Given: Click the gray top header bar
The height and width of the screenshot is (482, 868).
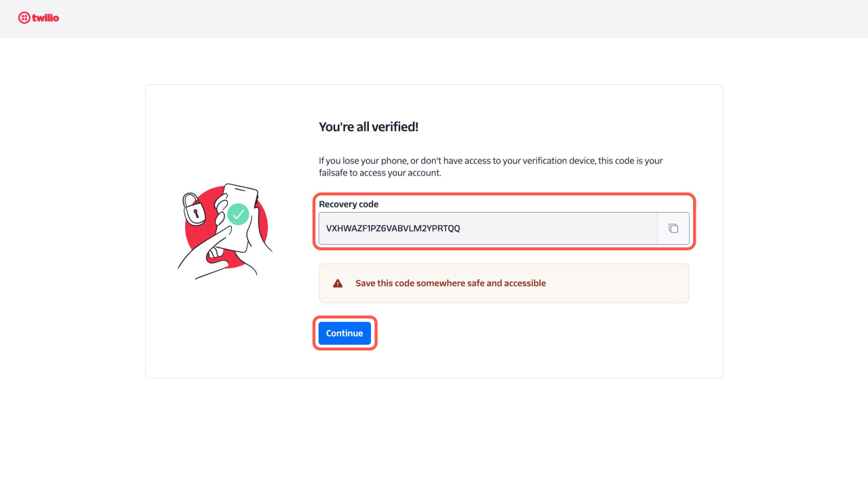Looking at the screenshot, I should pyautogui.click(x=434, y=19).
